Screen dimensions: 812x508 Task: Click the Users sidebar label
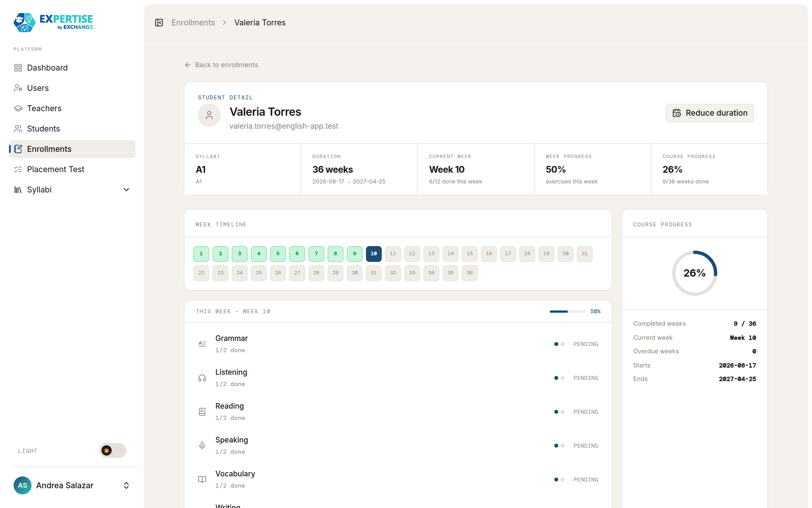pyautogui.click(x=38, y=88)
